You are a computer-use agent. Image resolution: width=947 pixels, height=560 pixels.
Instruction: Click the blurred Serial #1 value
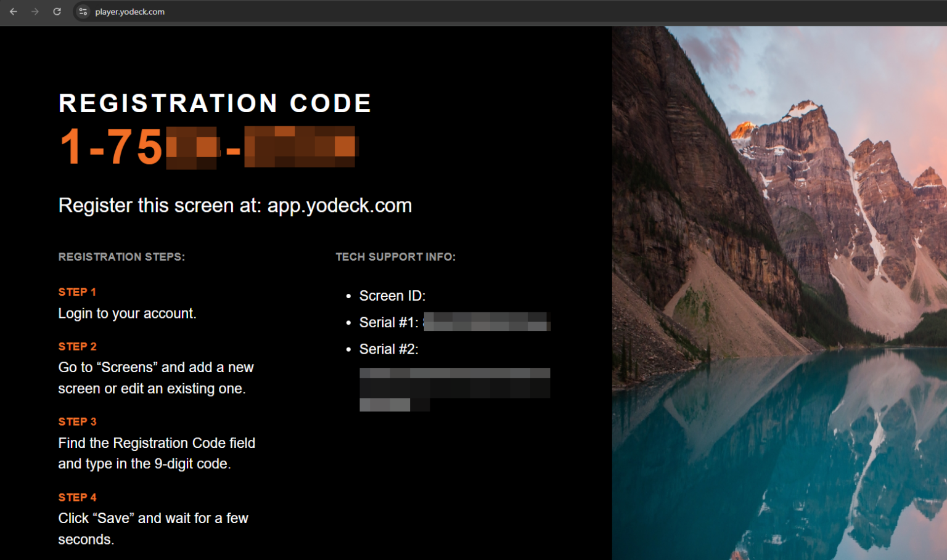486,322
